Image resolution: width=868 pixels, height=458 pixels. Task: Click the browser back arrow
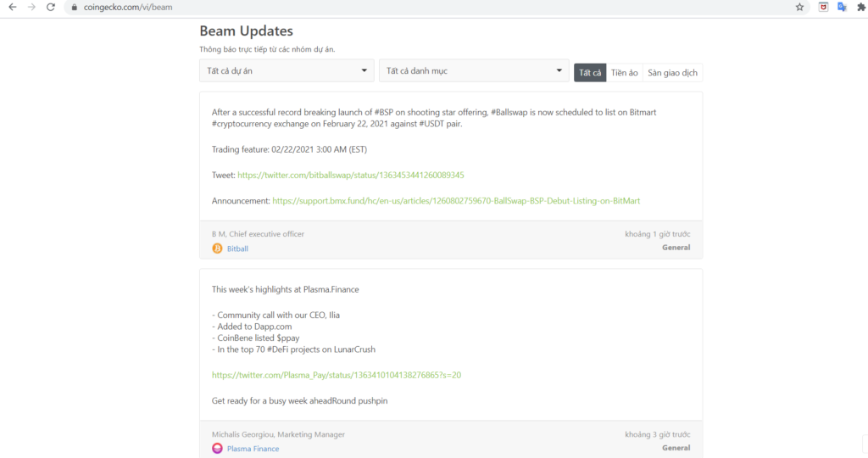[12, 7]
